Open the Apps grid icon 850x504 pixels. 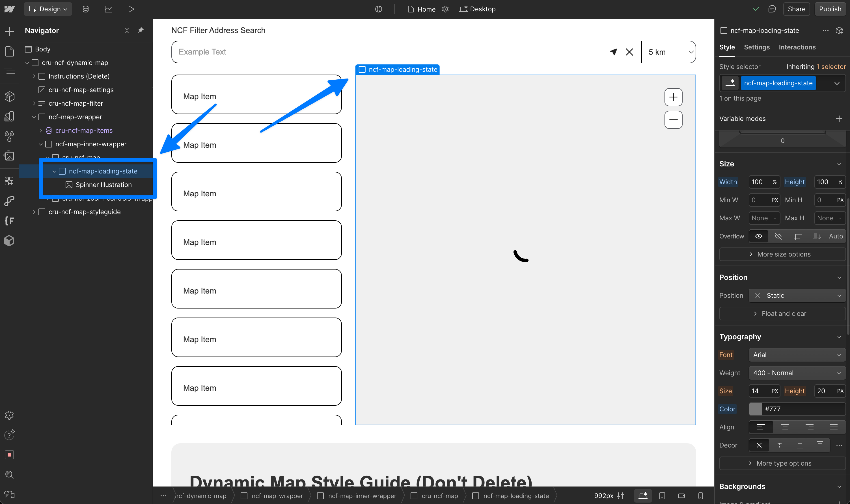10,181
